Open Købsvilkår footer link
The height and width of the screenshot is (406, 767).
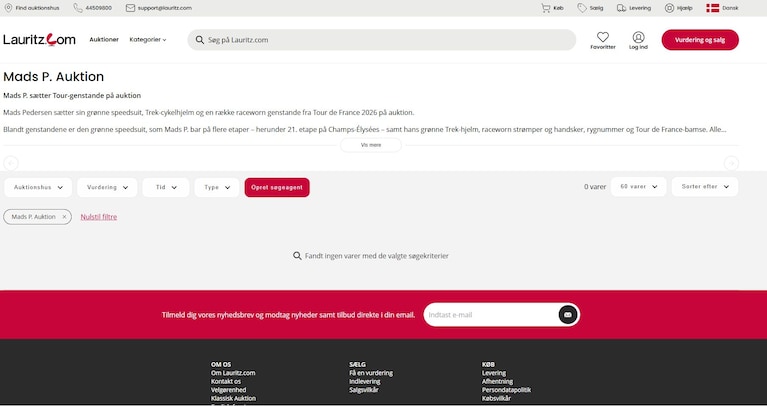(496, 398)
